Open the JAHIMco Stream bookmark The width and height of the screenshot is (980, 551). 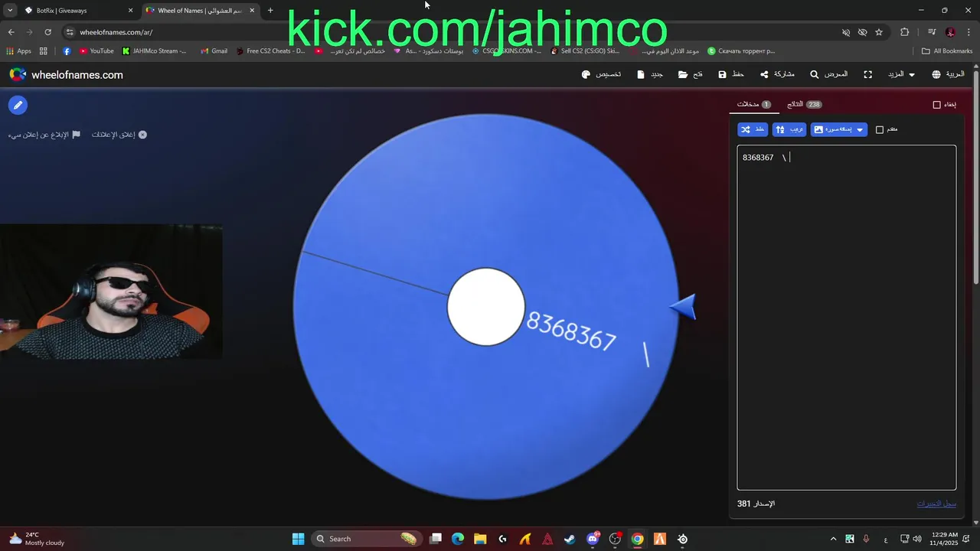(x=154, y=51)
